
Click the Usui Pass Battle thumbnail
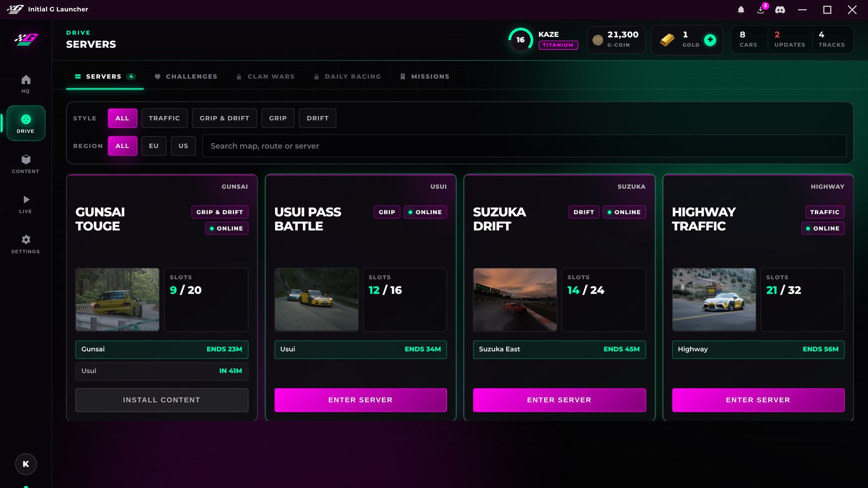click(316, 299)
